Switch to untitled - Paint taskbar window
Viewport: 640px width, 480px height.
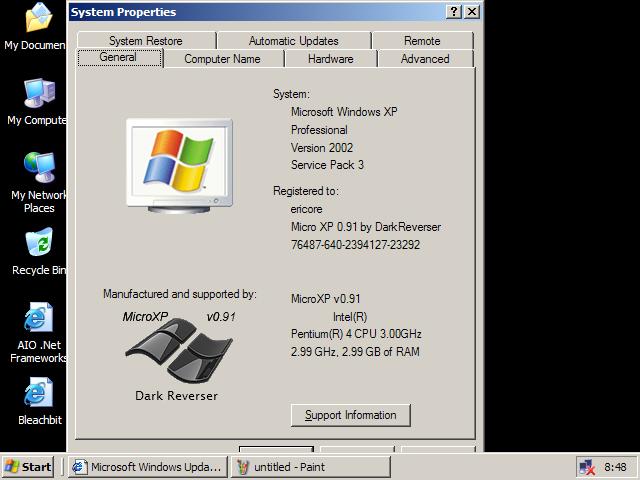[x=311, y=467]
